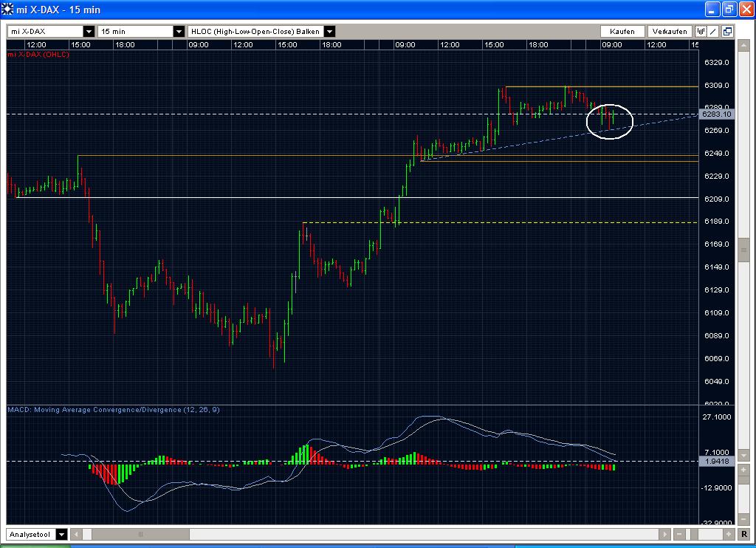Open the Analysetool dropdown

click(62, 534)
